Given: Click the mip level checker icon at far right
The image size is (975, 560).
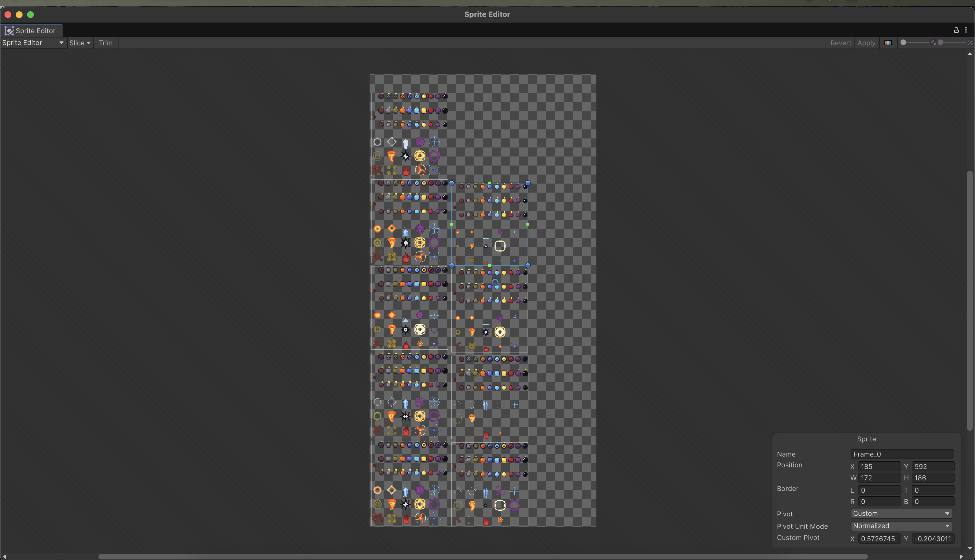Looking at the screenshot, I should tap(970, 43).
